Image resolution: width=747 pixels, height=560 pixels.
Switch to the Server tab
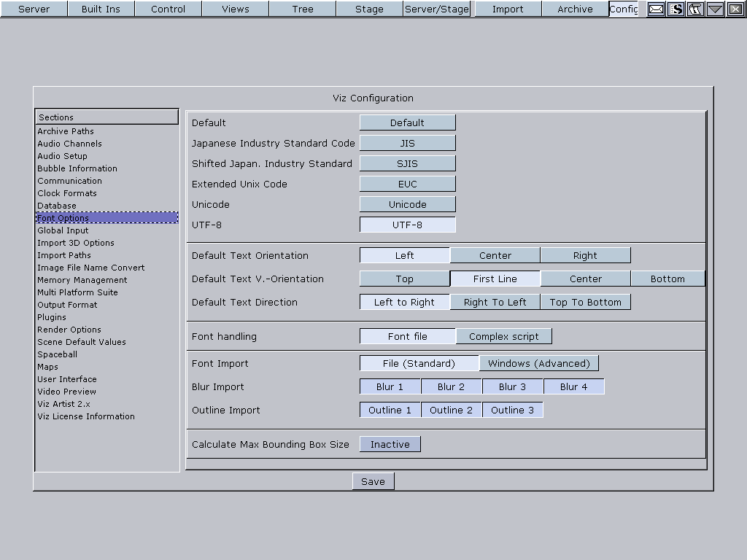(x=34, y=9)
